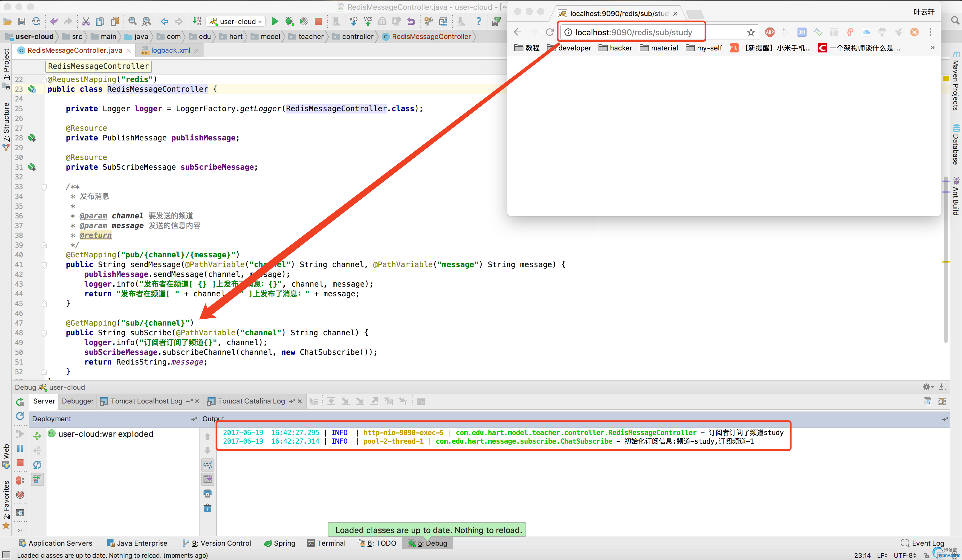The image size is (962, 560).
Task: Stop the running process in main toolbar
Action: pyautogui.click(x=318, y=21)
